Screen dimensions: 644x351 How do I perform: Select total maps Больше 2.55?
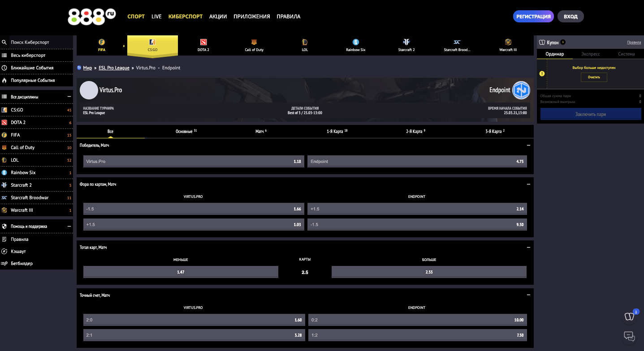(429, 272)
